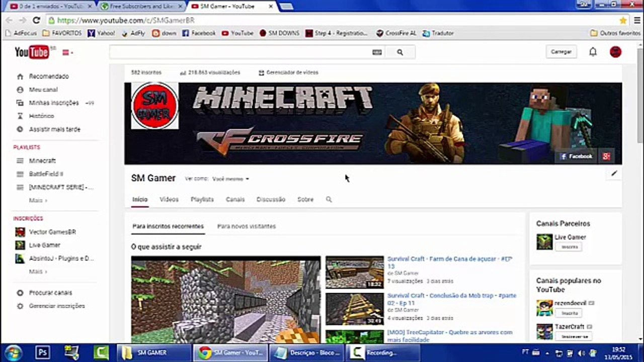Open the Windows Start menu
Screen dimensions: 644x362
(x=13, y=352)
